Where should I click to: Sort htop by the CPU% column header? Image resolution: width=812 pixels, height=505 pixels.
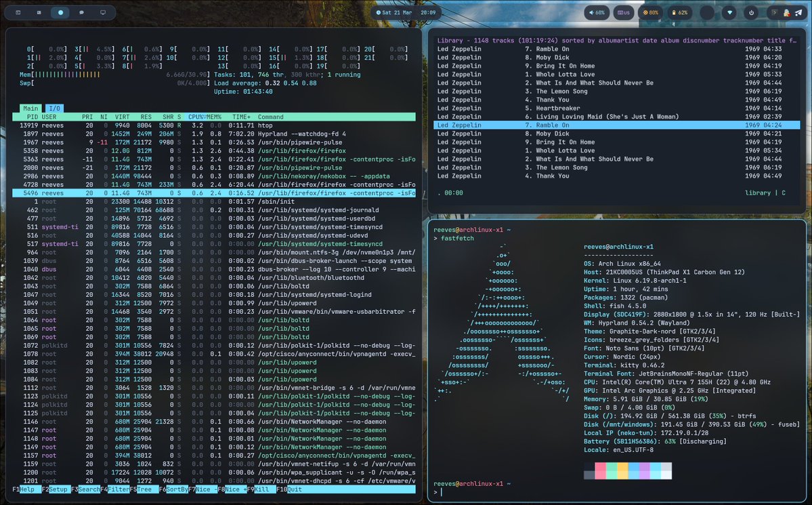coord(196,117)
